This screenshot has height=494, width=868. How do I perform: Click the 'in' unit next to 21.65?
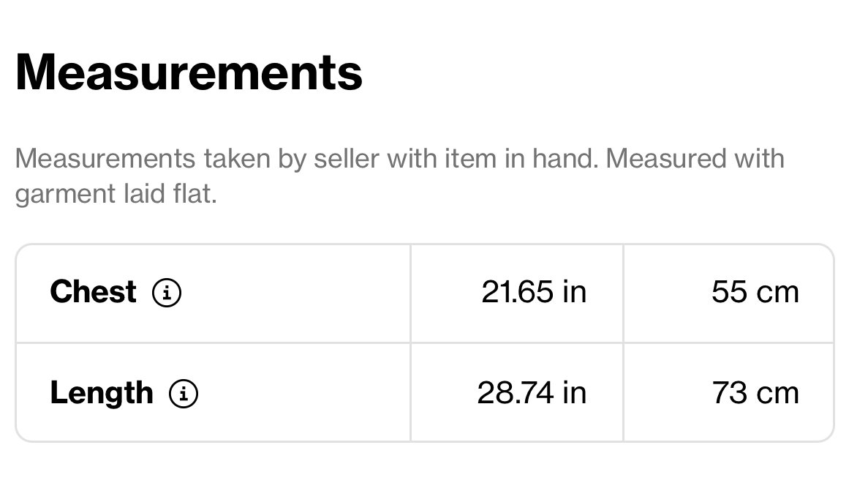575,292
